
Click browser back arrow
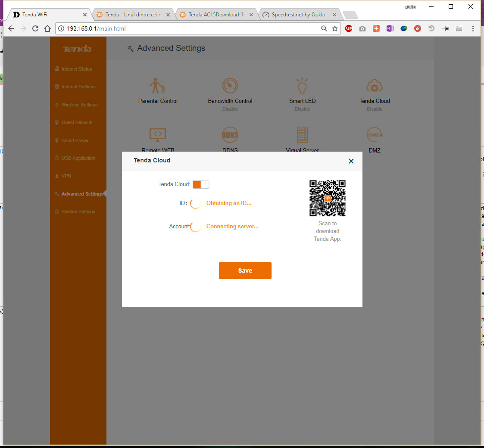(11, 29)
